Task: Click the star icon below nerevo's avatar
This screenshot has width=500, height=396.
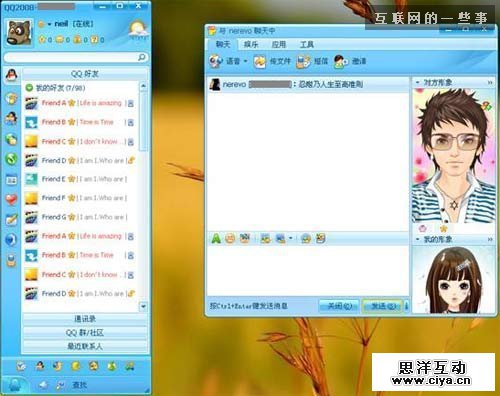Action: 443,229
